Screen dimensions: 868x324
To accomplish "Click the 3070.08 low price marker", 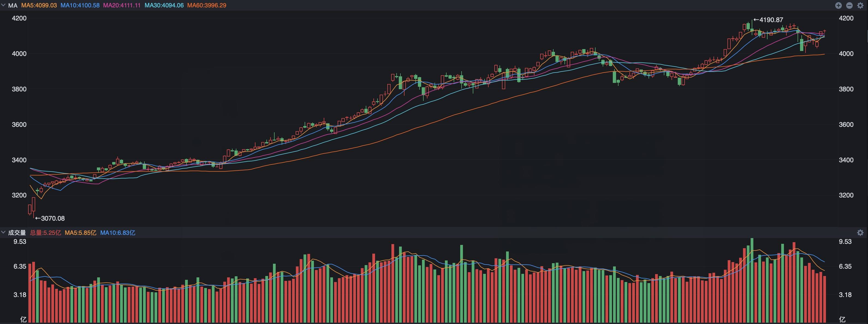I will pyautogui.click(x=50, y=218).
